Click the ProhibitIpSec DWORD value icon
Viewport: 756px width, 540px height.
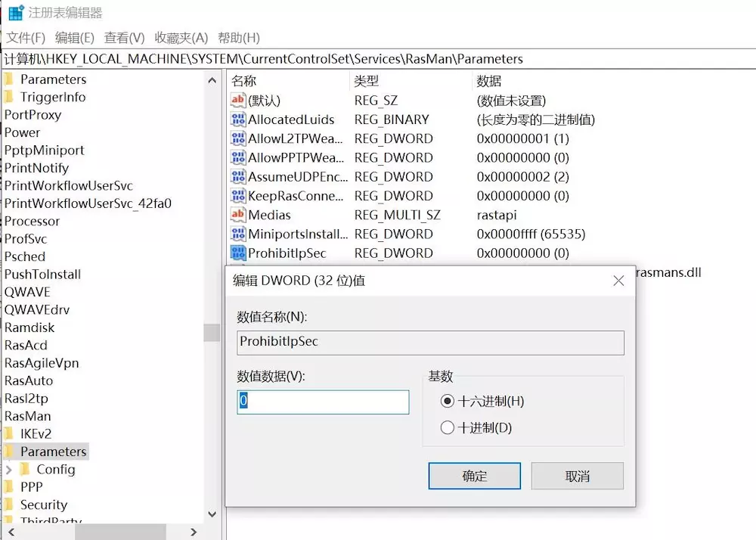pyautogui.click(x=237, y=253)
